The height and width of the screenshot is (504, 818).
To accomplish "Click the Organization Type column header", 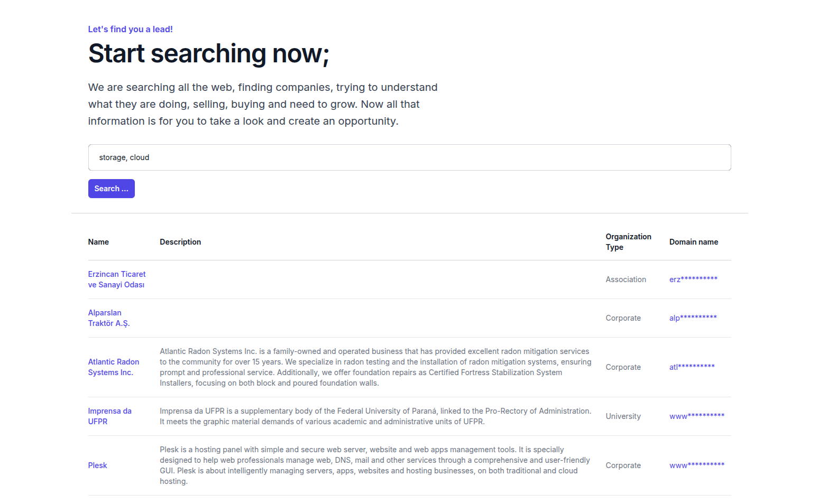I will [x=628, y=241].
